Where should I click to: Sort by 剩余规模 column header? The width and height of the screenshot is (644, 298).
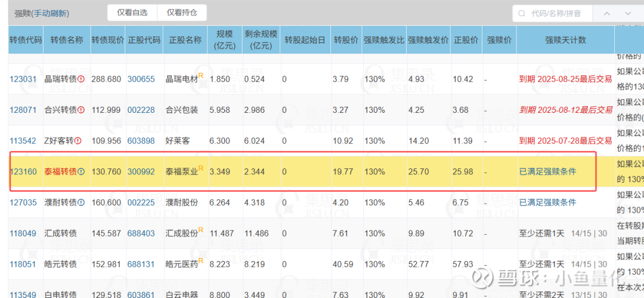261,41
